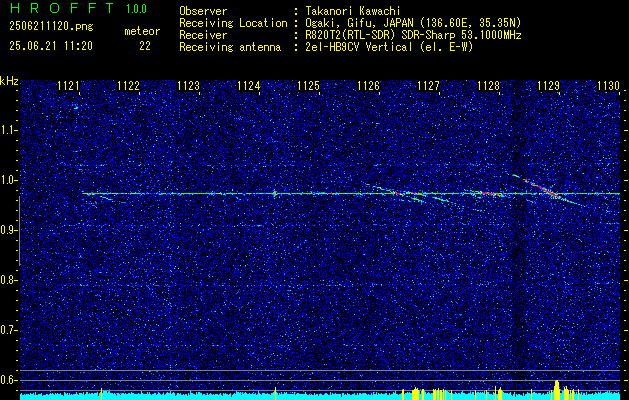The height and width of the screenshot is (400, 629).
Task: Click the filename 2506211120.png
Action: pos(51,27)
